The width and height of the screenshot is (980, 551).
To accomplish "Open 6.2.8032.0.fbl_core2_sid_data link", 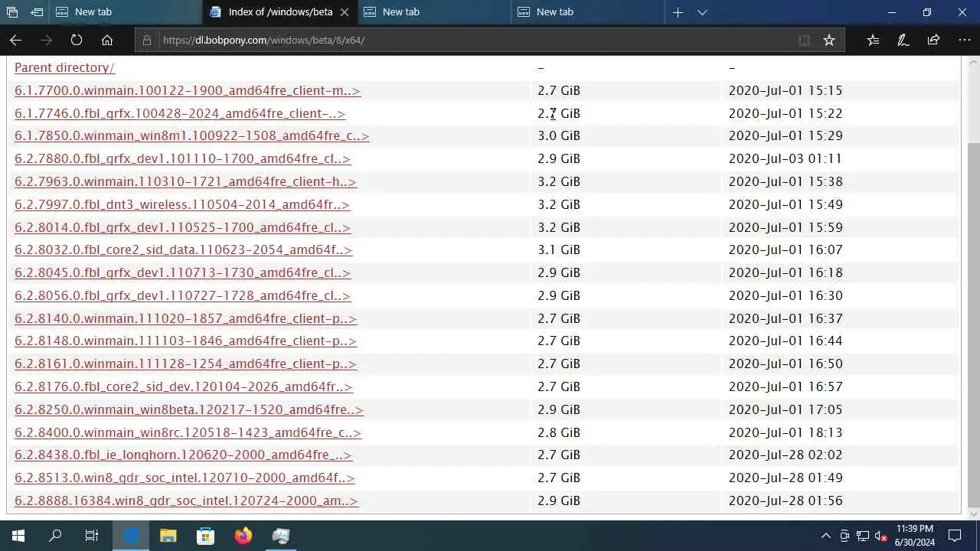I will (x=183, y=249).
